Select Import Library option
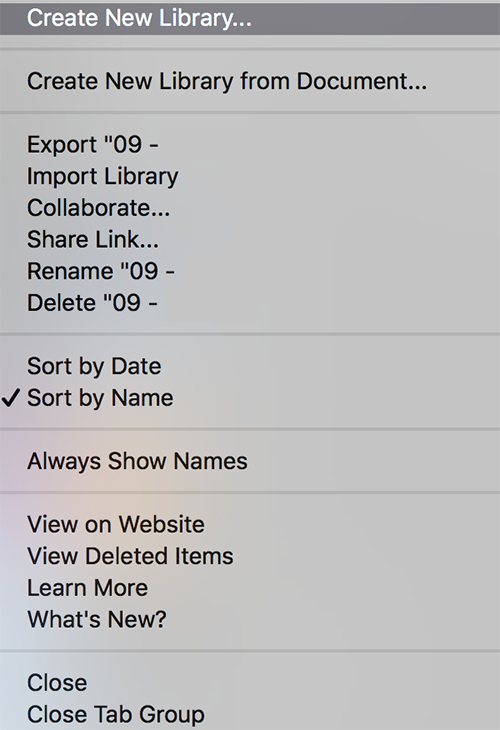The width and height of the screenshot is (500, 730). point(250,176)
